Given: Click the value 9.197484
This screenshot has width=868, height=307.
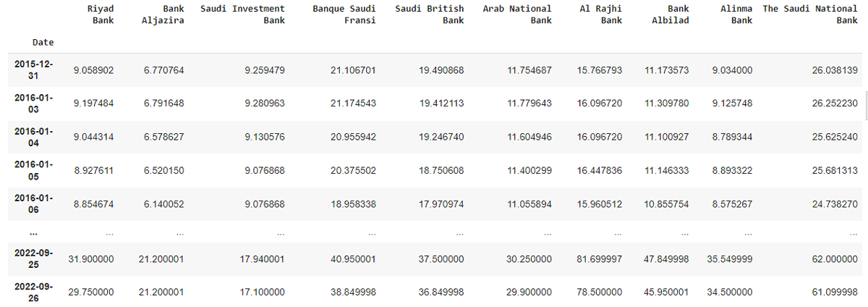Looking at the screenshot, I should click(94, 104).
